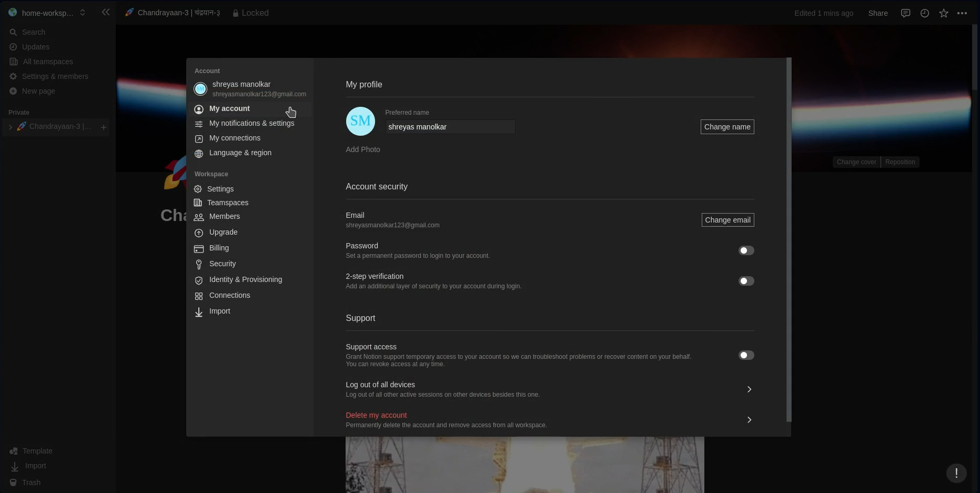The width and height of the screenshot is (980, 493).
Task: Open more options ellipsis menu
Action: click(x=963, y=13)
